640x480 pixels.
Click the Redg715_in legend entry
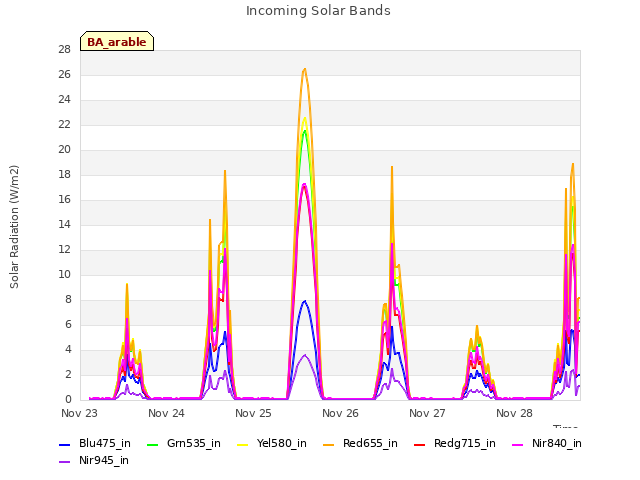[x=455, y=443]
